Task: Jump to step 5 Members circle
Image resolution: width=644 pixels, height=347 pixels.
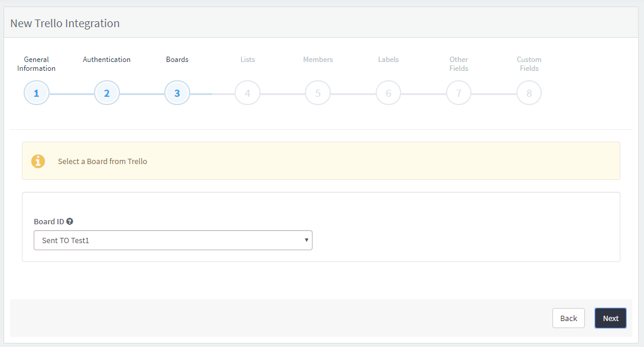Action: (318, 93)
